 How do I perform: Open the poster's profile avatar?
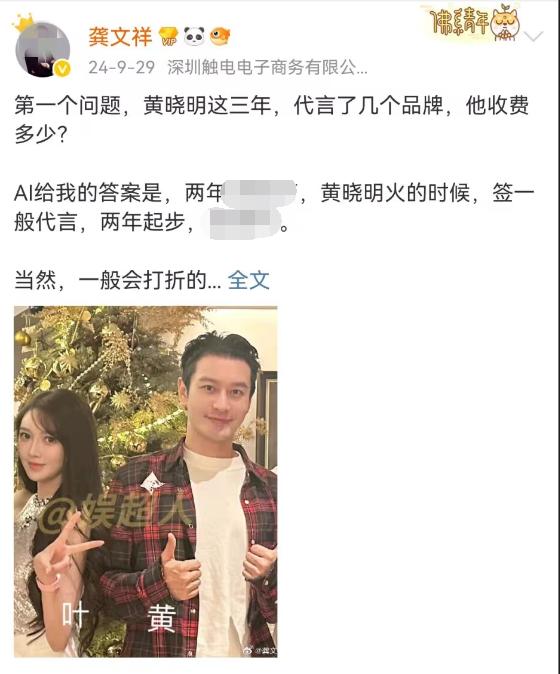(43, 49)
